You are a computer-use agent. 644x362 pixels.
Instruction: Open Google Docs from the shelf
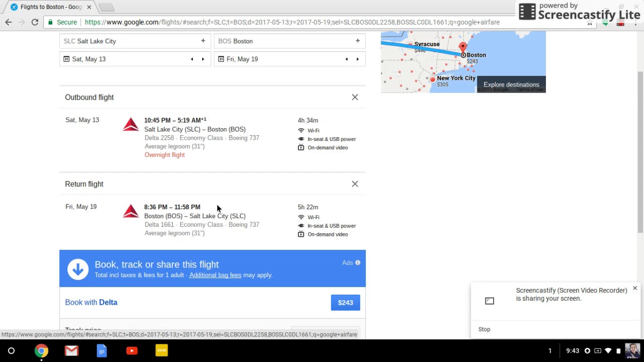point(102,350)
